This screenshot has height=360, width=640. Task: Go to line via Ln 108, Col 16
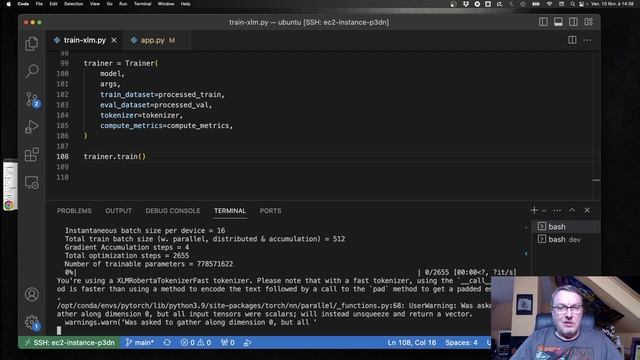(x=411, y=342)
